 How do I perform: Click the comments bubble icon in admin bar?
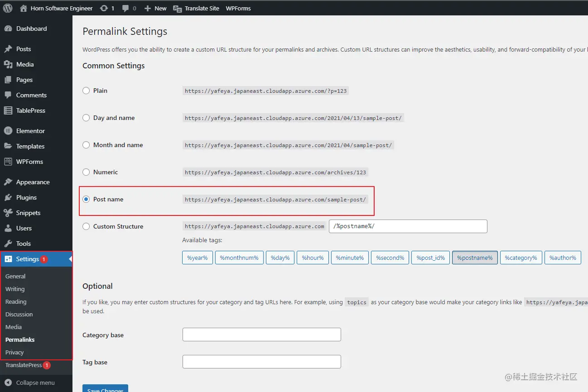click(125, 9)
